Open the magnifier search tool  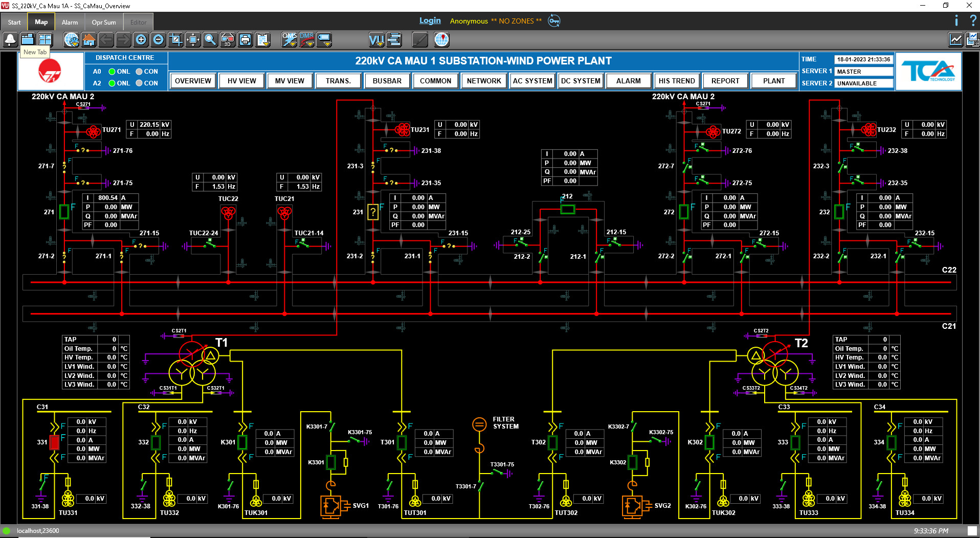tap(210, 39)
